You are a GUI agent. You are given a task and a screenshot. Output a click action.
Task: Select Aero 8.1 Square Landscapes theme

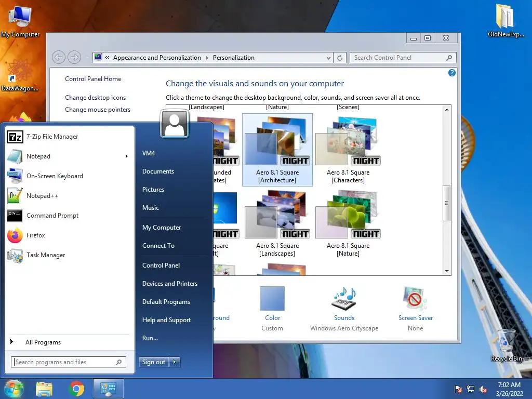[277, 223]
